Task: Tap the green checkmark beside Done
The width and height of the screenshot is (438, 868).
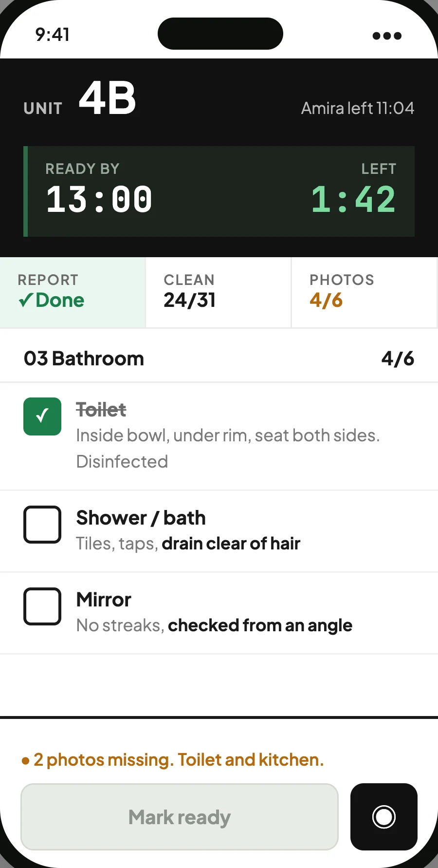Action: pos(26,301)
